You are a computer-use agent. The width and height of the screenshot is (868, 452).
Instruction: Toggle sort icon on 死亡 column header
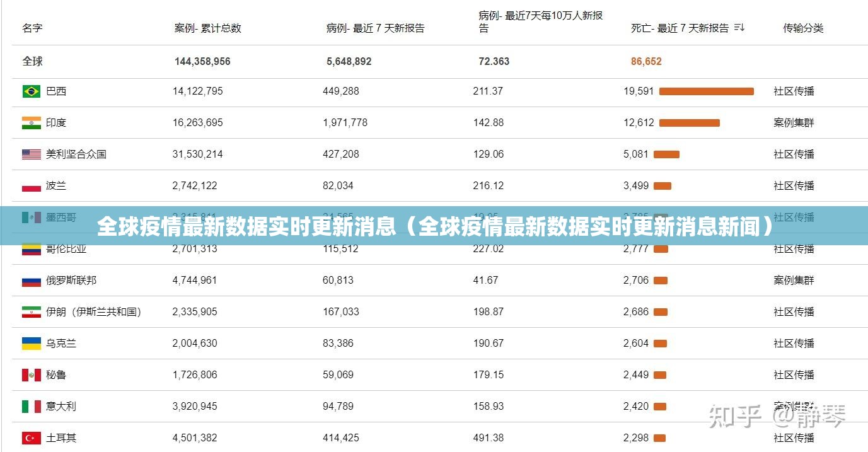pyautogui.click(x=740, y=28)
